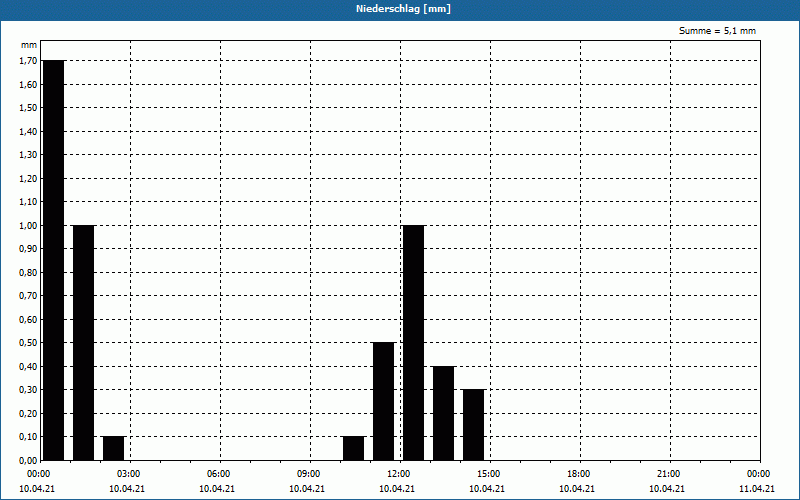Click the 1,40 y-axis label

(28, 131)
